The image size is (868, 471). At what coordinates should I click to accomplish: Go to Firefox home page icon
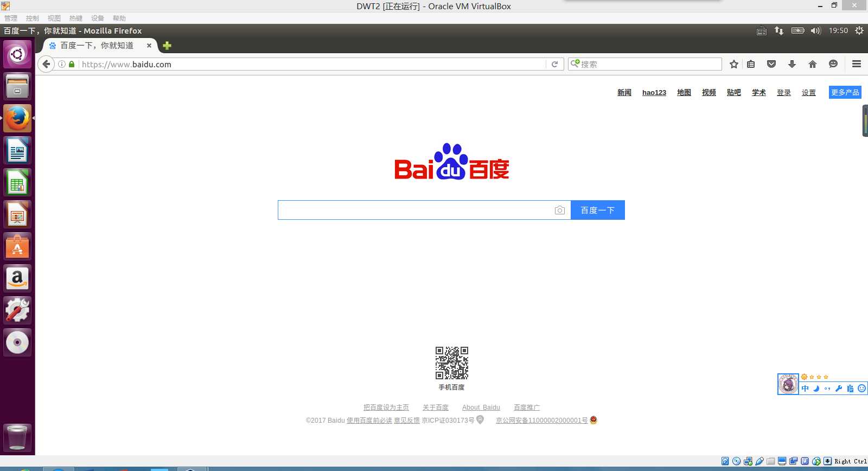(x=813, y=64)
